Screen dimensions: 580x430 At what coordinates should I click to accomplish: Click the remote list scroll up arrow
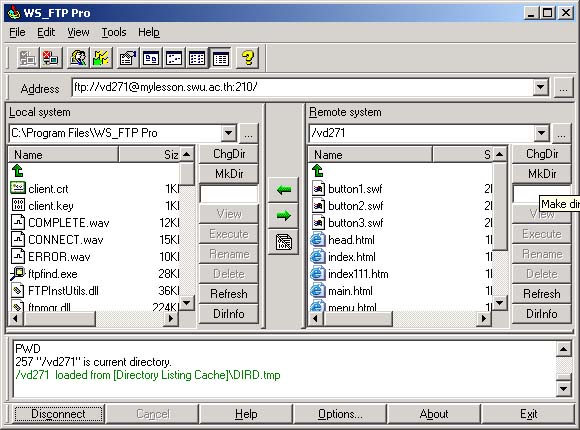(x=499, y=154)
